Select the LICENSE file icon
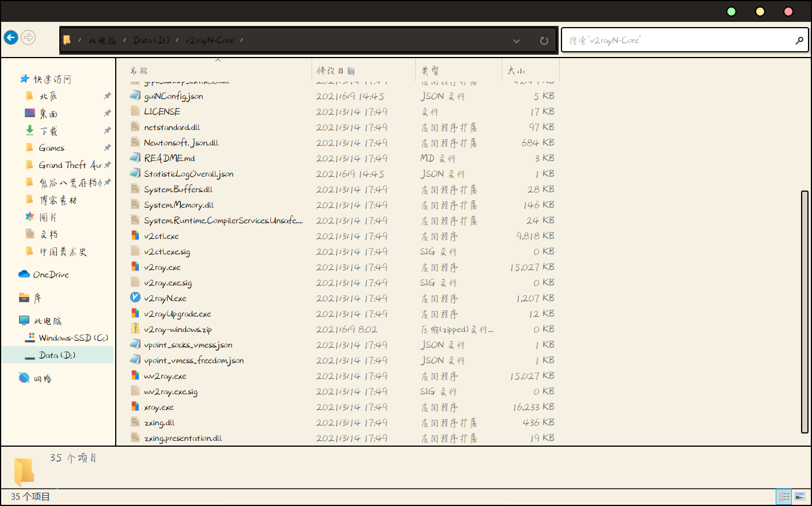This screenshot has width=812, height=506. (x=135, y=111)
